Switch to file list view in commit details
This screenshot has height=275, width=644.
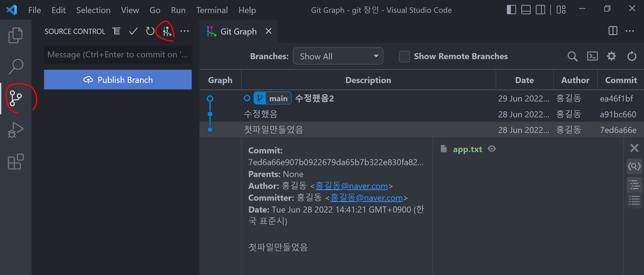[x=634, y=201]
